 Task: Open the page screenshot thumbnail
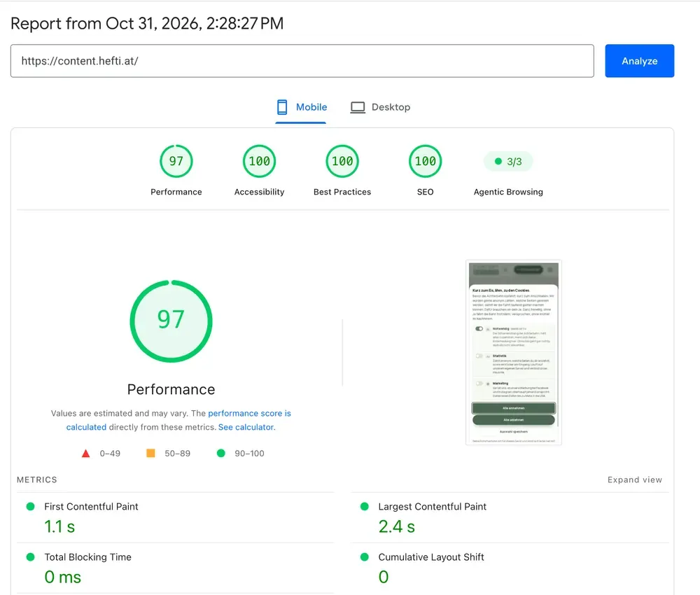[513, 352]
